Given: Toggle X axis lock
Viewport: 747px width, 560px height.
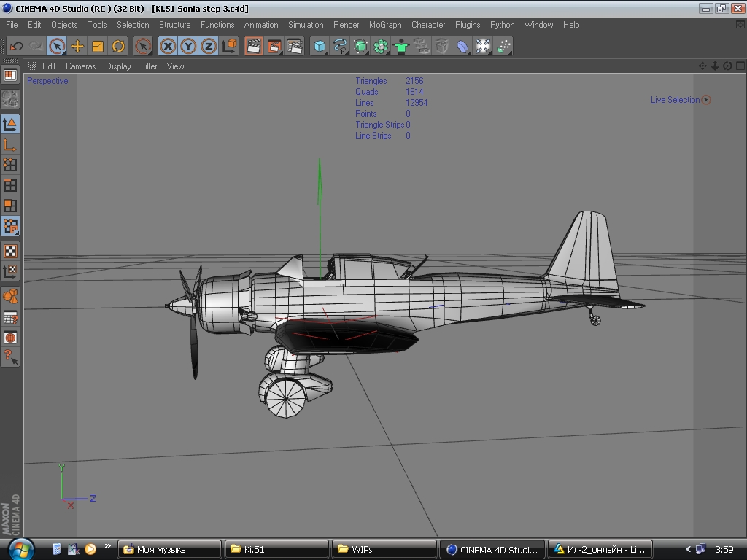Looking at the screenshot, I should (169, 46).
